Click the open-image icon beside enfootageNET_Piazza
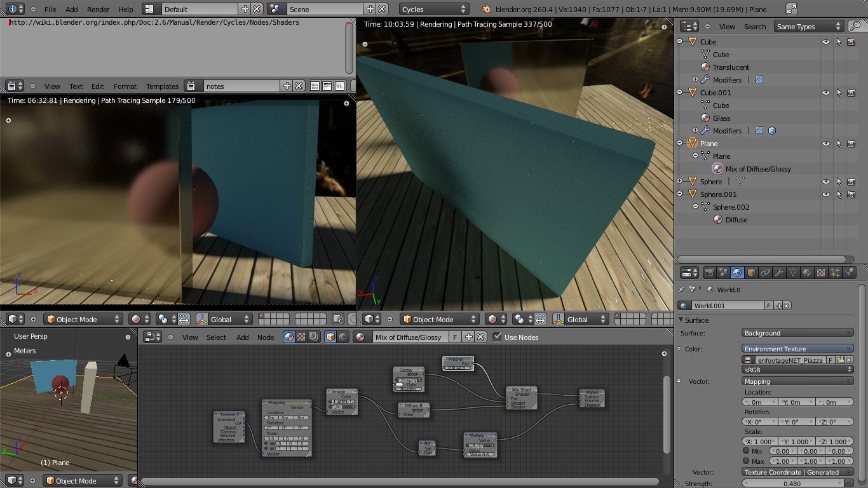This screenshot has width=868, height=488. coord(841,360)
